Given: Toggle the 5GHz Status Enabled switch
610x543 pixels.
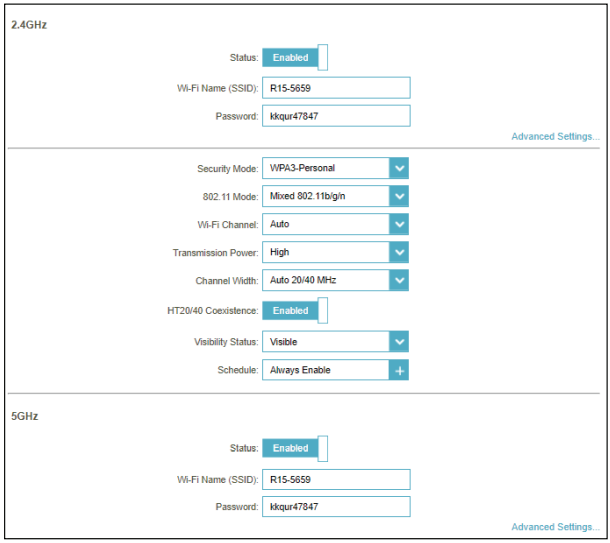Looking at the screenshot, I should tap(295, 448).
